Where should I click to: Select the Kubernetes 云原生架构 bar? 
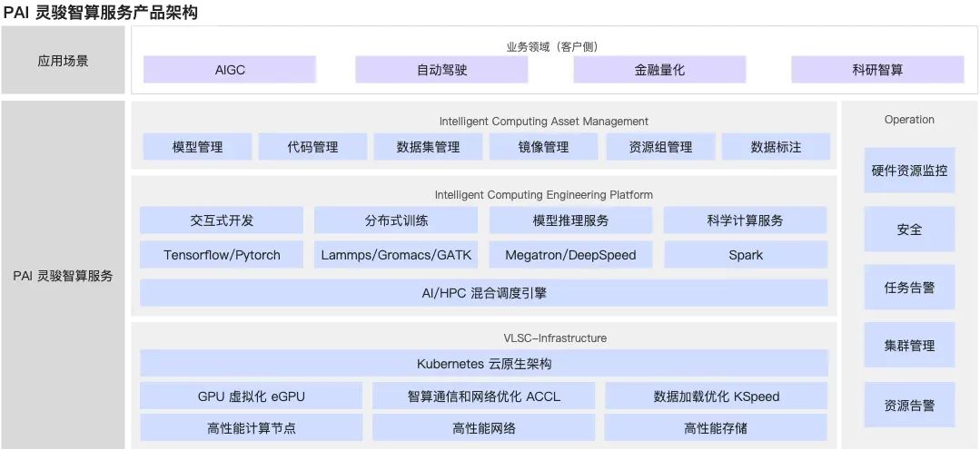(483, 364)
